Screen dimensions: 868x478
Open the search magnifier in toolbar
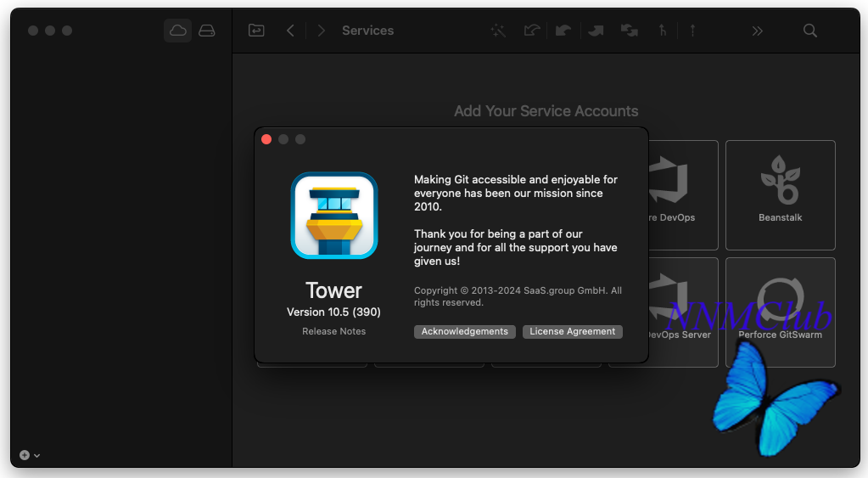809,31
